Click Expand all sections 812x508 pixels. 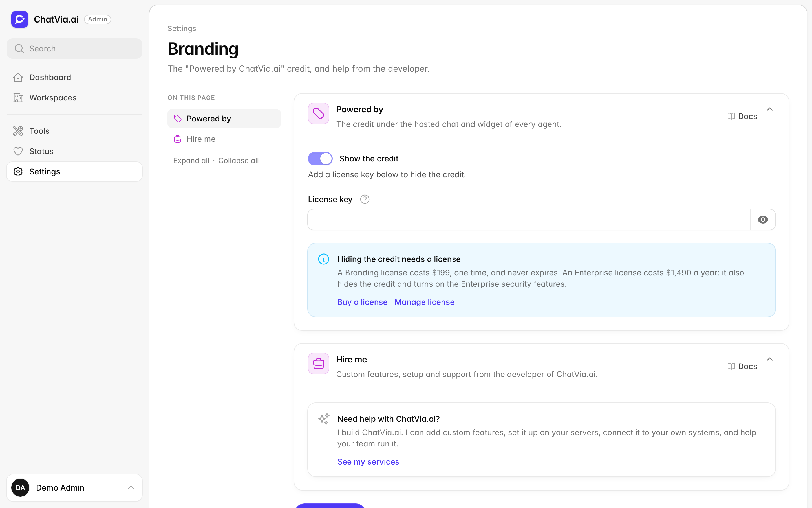pyautogui.click(x=191, y=161)
